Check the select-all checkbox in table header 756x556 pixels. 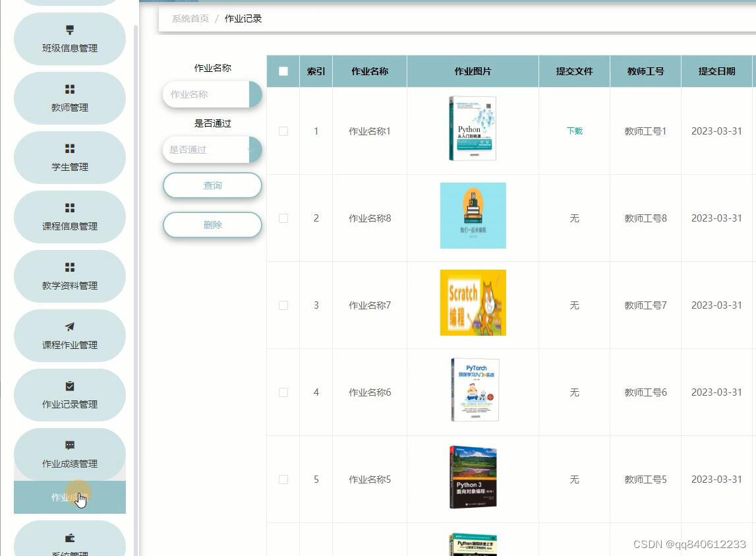tap(283, 71)
